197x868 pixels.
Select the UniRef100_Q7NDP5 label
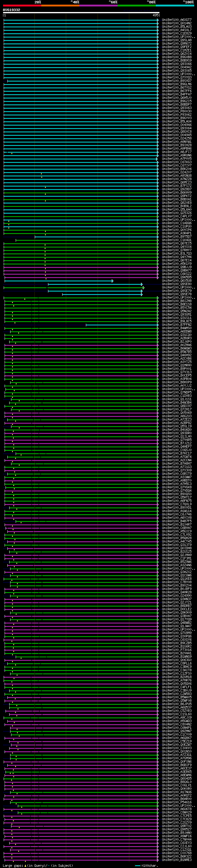[x=177, y=393]
